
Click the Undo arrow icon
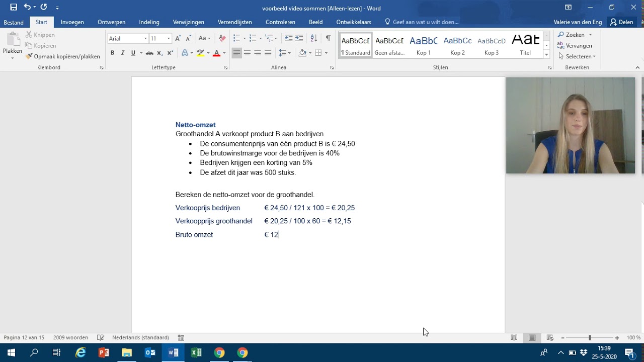point(27,7)
